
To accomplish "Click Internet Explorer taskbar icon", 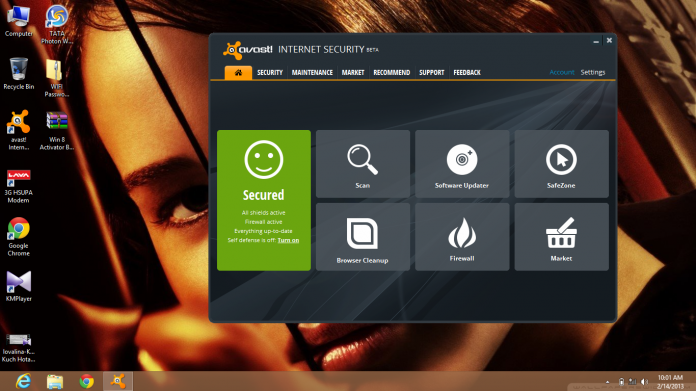I will (x=23, y=381).
